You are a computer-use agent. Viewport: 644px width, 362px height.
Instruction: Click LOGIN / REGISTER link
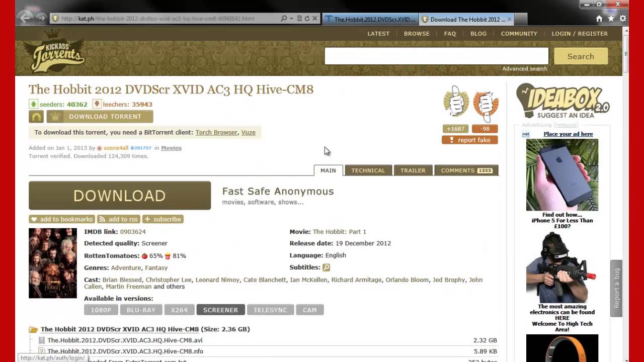point(580,34)
